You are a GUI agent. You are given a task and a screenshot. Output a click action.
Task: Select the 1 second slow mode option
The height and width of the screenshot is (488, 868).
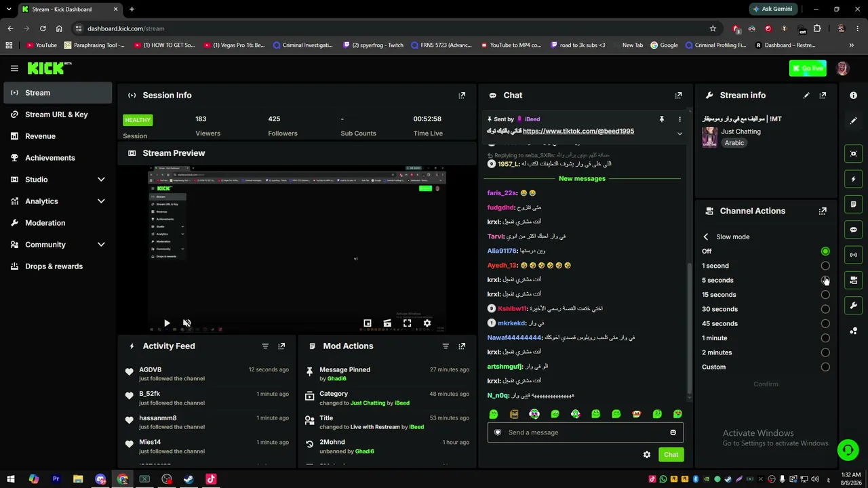coord(825,266)
